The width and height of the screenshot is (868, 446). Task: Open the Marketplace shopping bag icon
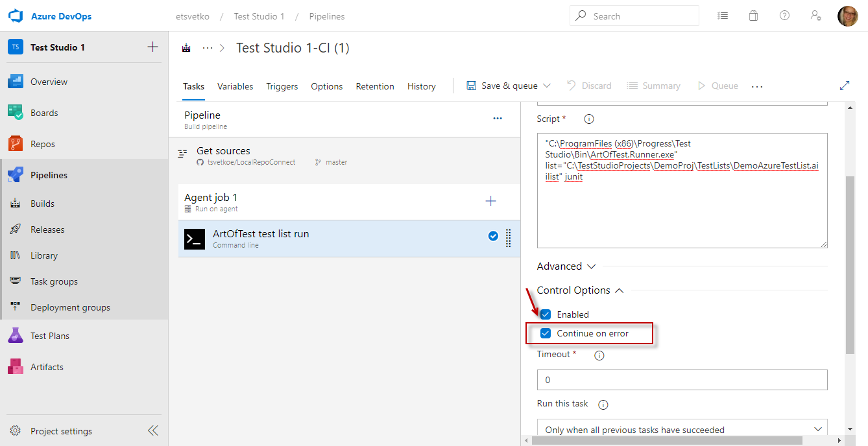(x=753, y=16)
